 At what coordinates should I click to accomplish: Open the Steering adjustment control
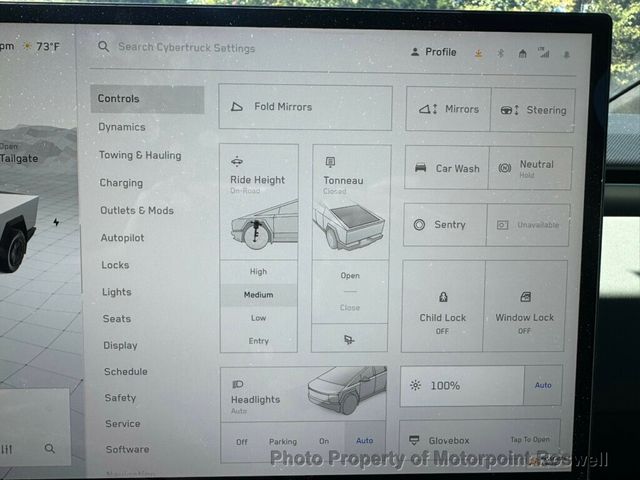[533, 110]
